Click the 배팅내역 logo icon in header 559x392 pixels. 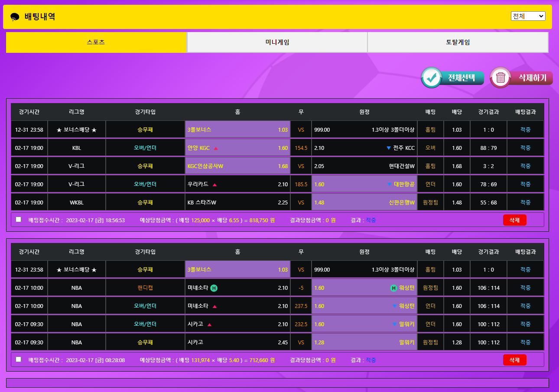15,17
